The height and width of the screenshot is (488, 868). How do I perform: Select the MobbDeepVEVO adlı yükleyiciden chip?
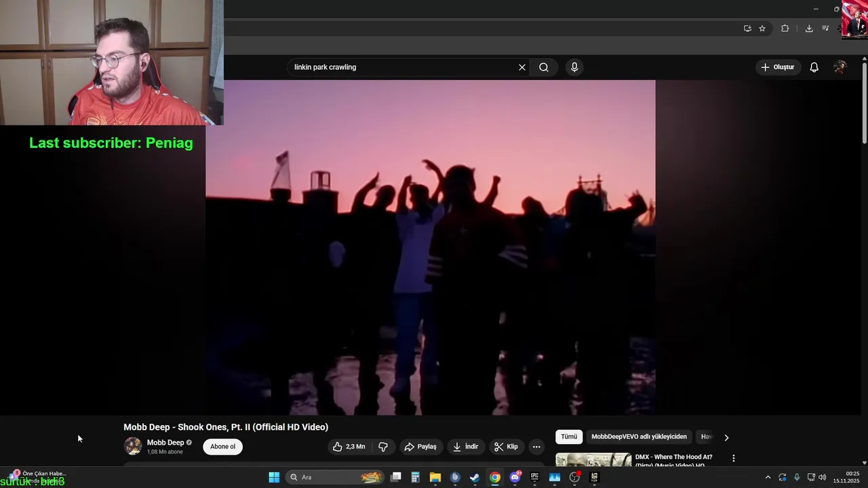639,437
